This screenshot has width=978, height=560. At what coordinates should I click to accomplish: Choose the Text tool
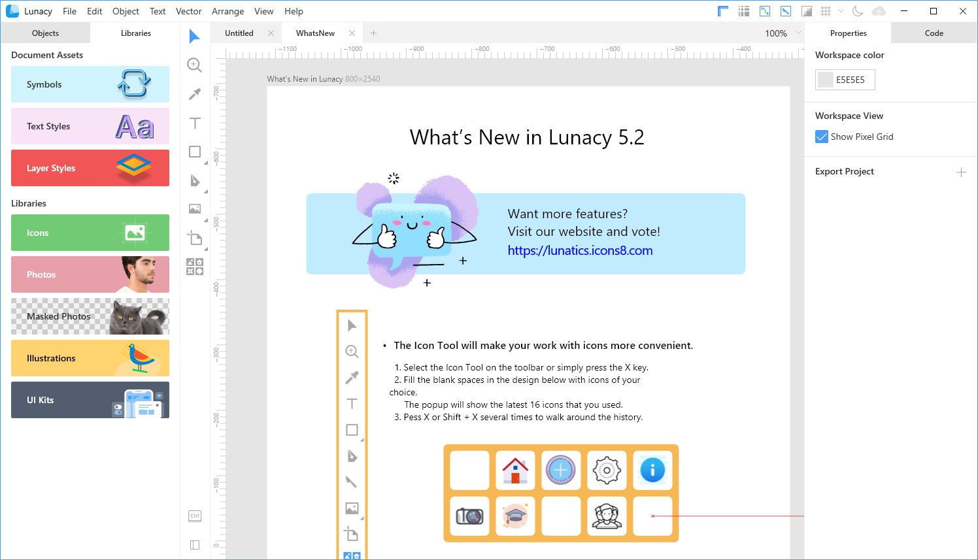(x=195, y=123)
